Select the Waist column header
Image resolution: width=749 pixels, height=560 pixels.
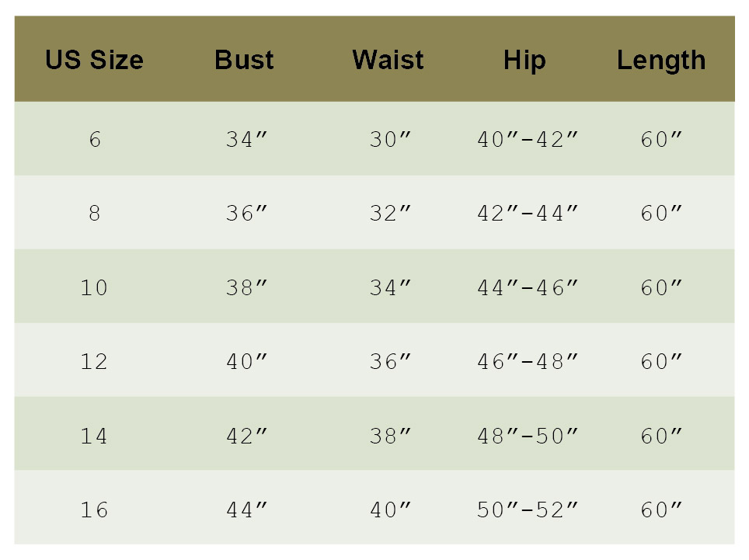coord(388,61)
